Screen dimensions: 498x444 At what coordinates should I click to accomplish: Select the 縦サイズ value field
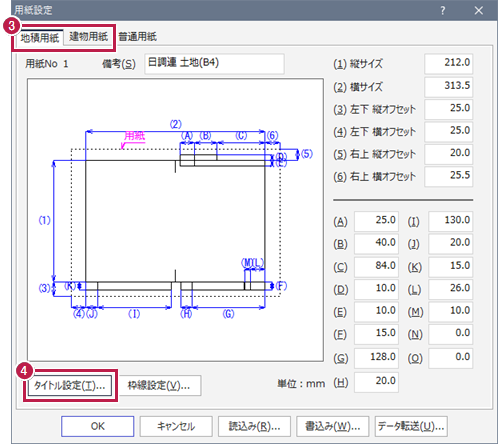tap(448, 64)
